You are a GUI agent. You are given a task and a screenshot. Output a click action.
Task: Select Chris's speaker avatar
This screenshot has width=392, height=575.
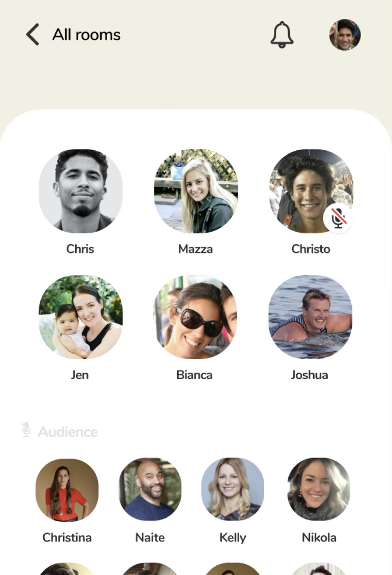click(x=80, y=191)
